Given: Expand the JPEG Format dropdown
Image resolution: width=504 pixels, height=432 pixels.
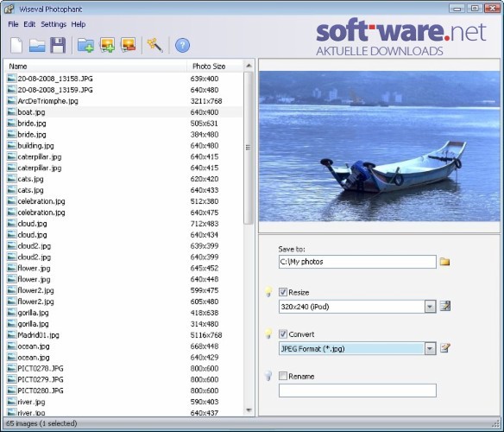Looking at the screenshot, I should coord(430,349).
